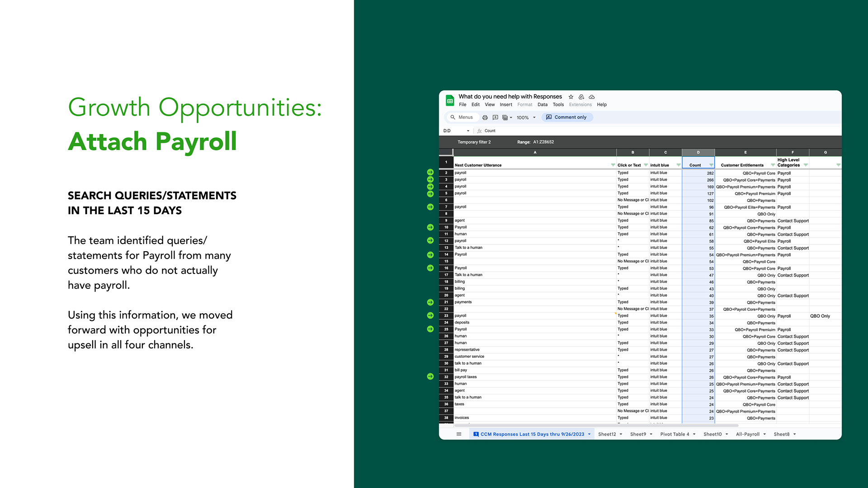Click filter icon on column G header
Viewport: 868px width, 488px height.
pyautogui.click(x=838, y=165)
